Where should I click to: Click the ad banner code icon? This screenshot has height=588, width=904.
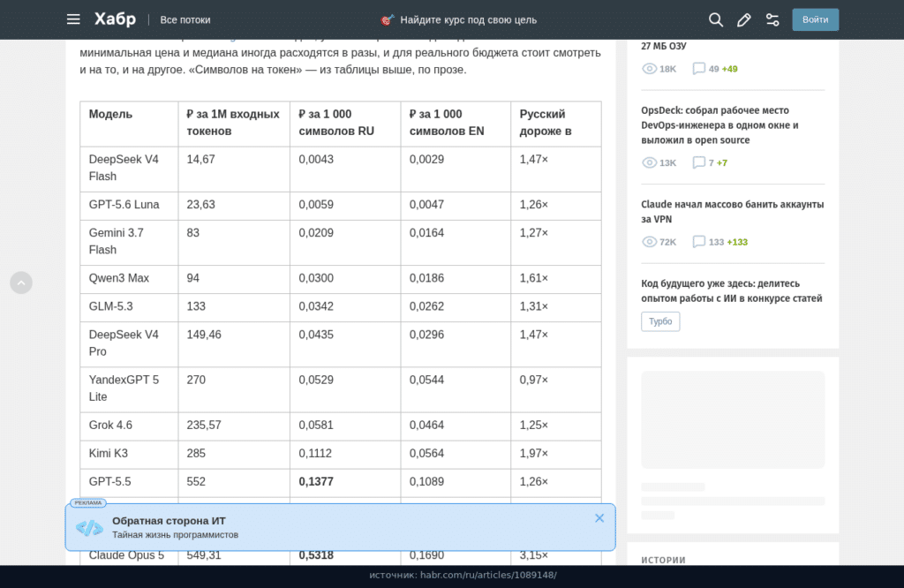(x=89, y=527)
